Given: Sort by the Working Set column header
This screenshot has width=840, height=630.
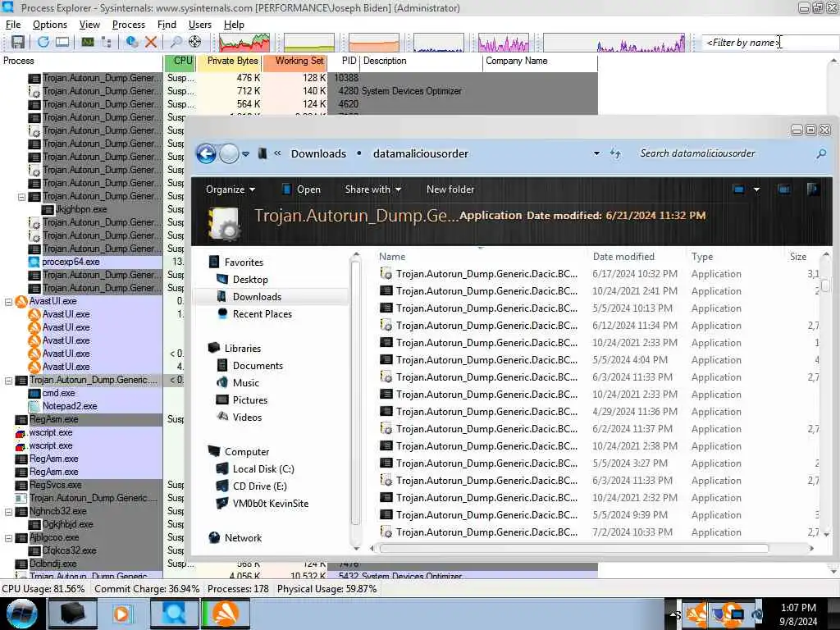Looking at the screenshot, I should coord(295,61).
